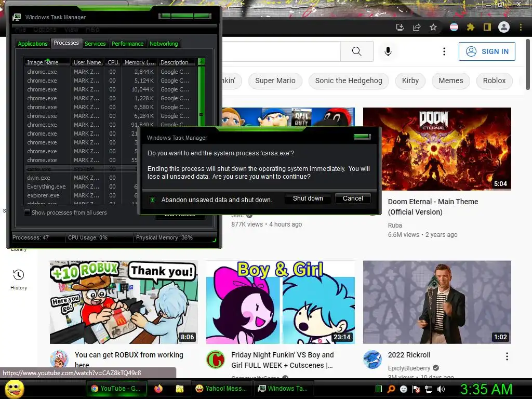Click the green square tray icon
Screen dimensions: 532x399
tap(379, 389)
